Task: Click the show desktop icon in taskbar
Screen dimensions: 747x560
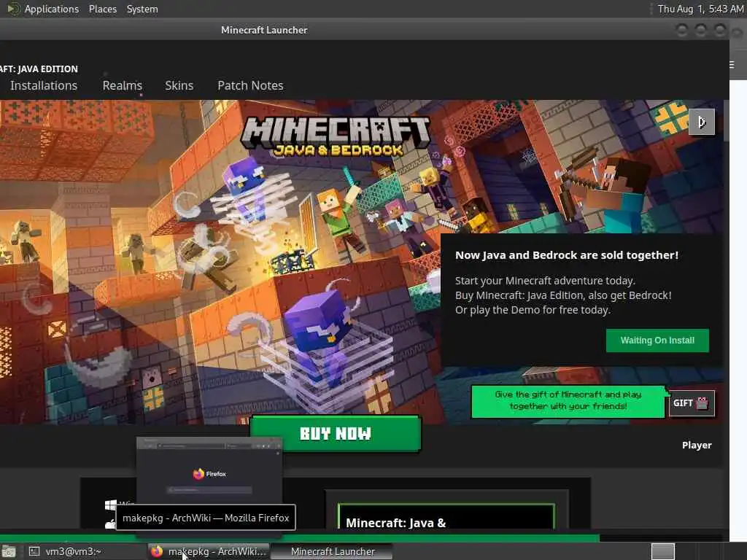Action: [x=9, y=551]
